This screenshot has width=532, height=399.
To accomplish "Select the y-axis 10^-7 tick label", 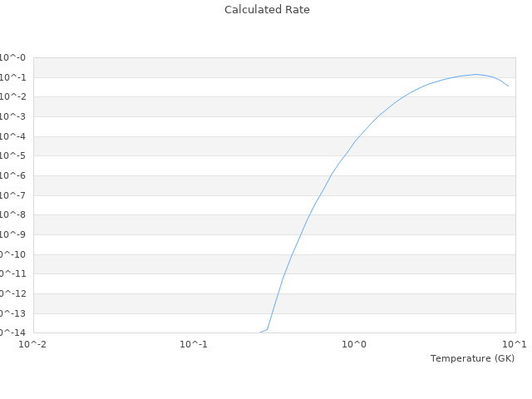I will tap(13, 195).
